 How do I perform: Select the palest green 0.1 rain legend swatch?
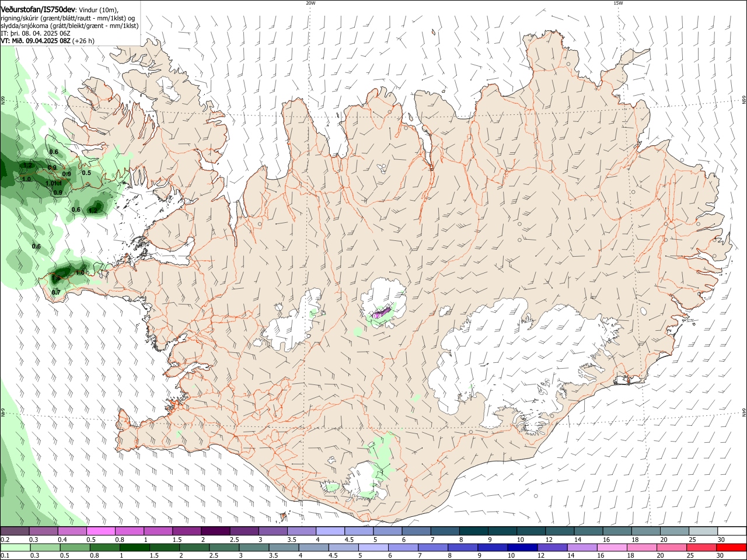point(15,548)
